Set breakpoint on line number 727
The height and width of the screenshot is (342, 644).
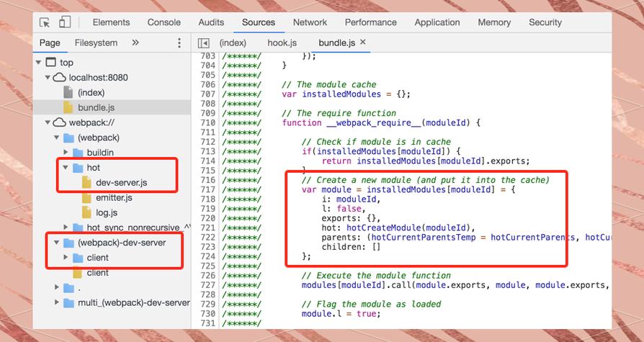207,285
